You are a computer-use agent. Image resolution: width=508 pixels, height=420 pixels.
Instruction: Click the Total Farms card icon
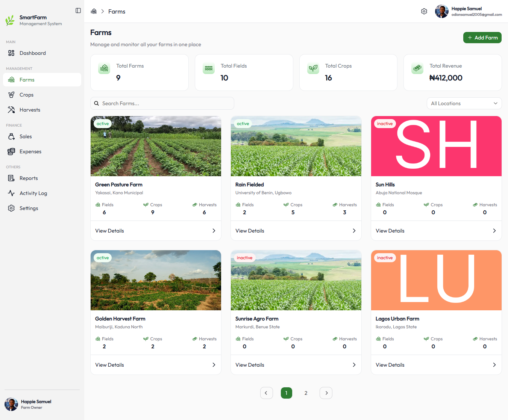click(104, 68)
